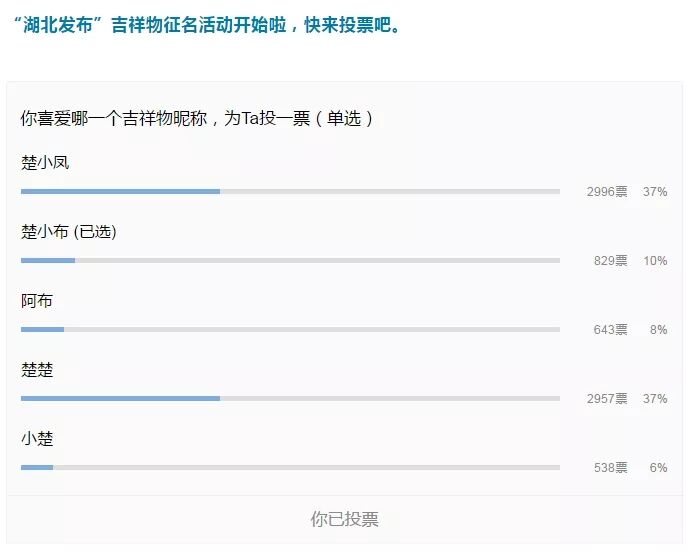The height and width of the screenshot is (553, 687).
Task: Click the 湖北发布 mascot naming headline
Action: [205, 24]
